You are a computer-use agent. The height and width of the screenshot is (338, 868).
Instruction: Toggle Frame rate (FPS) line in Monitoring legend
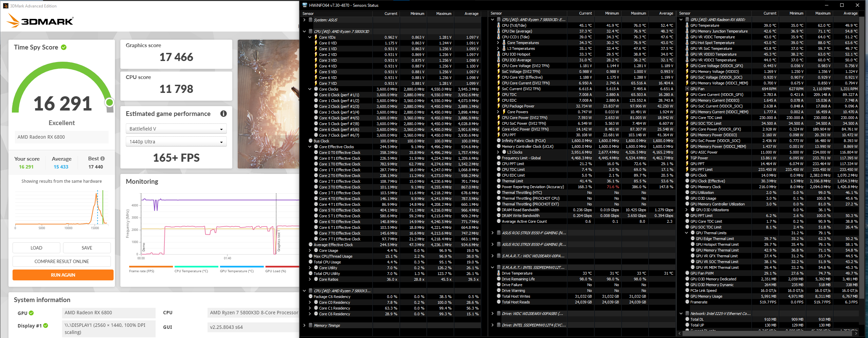pyautogui.click(x=151, y=269)
